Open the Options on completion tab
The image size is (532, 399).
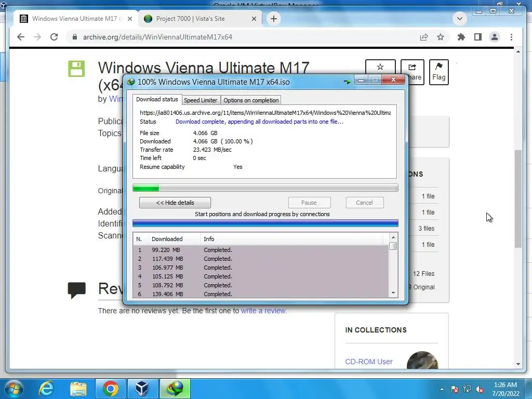[x=251, y=100]
